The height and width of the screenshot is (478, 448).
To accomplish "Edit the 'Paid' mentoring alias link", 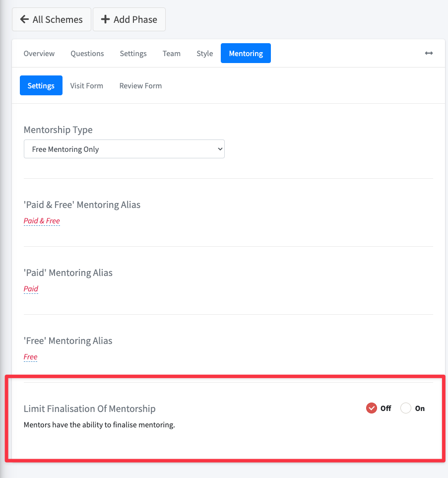I will tap(31, 289).
